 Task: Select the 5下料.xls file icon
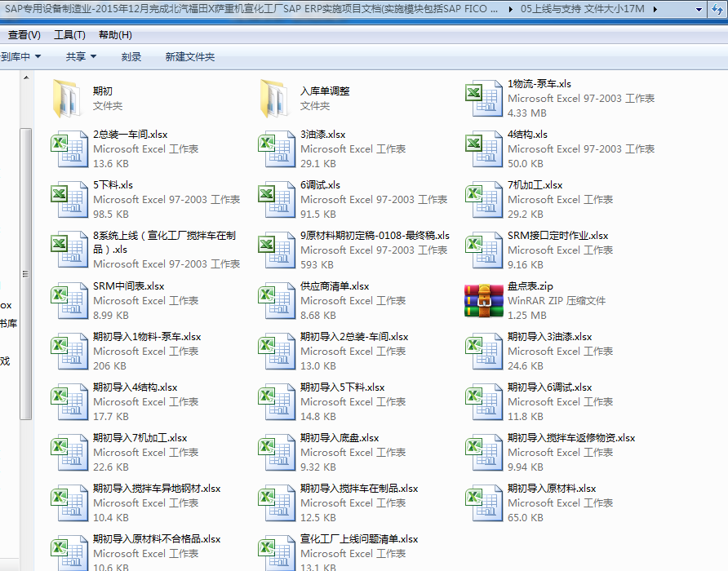tap(69, 200)
